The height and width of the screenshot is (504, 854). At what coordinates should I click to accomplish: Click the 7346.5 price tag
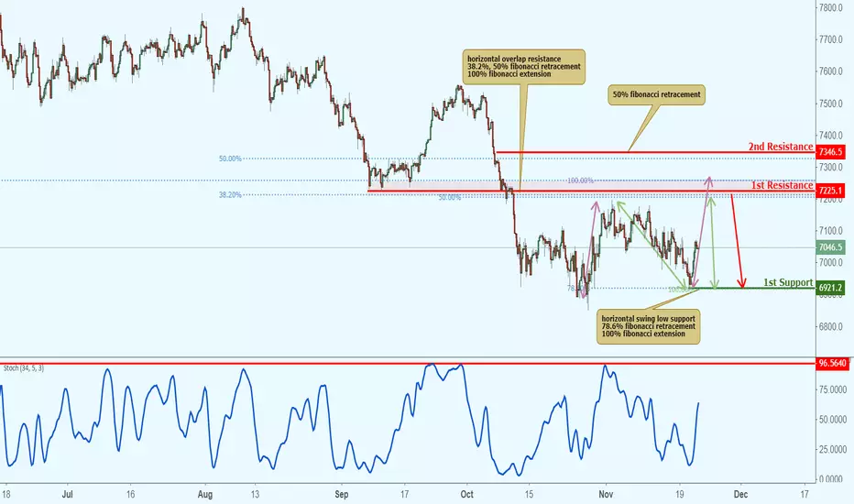tap(830, 152)
